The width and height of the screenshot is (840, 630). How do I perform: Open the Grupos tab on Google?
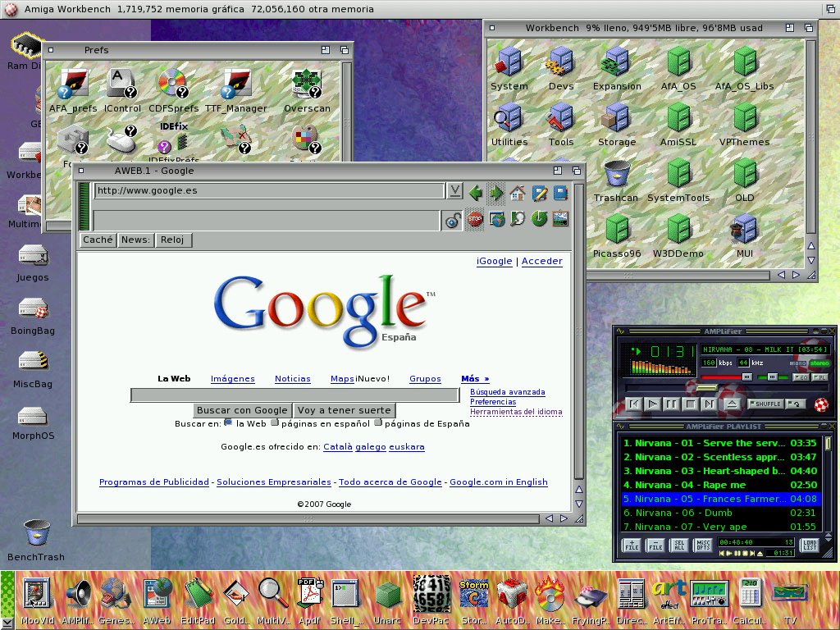pos(425,379)
